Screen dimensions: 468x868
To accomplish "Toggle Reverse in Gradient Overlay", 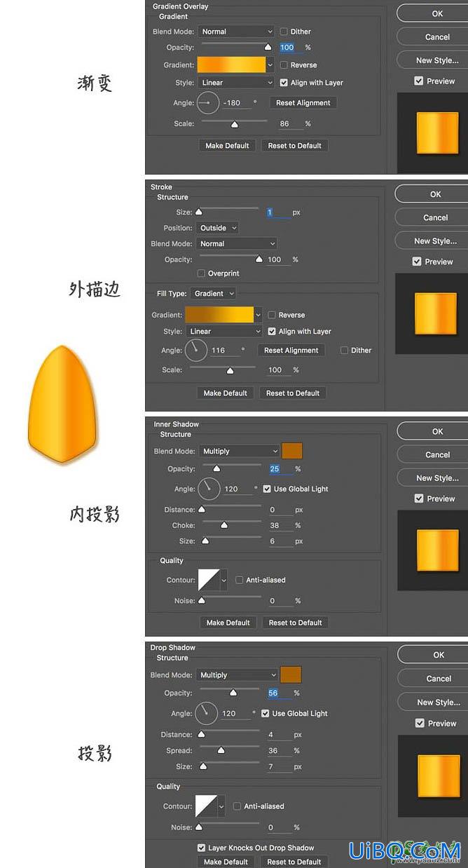I will [284, 65].
